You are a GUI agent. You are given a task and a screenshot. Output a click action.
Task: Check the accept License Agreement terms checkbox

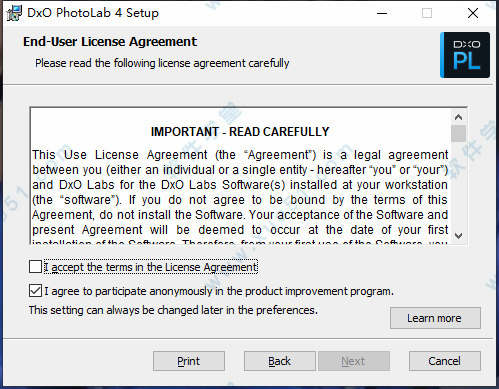35,267
